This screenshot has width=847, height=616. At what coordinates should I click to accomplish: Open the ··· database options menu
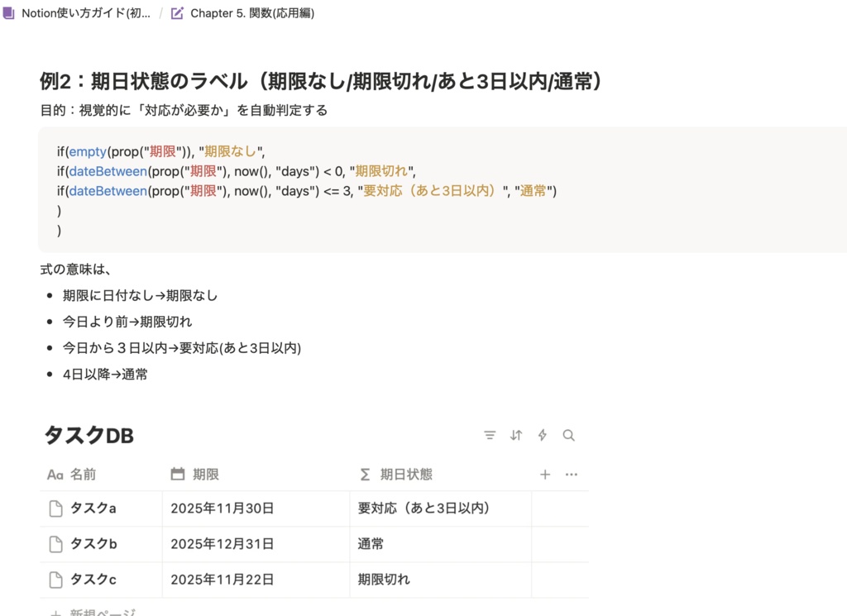(569, 474)
